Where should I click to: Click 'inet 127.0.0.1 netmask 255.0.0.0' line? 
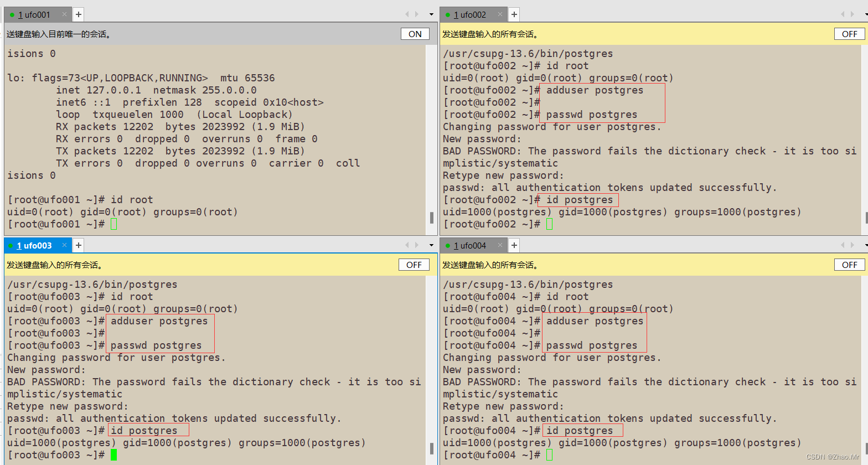(x=156, y=90)
